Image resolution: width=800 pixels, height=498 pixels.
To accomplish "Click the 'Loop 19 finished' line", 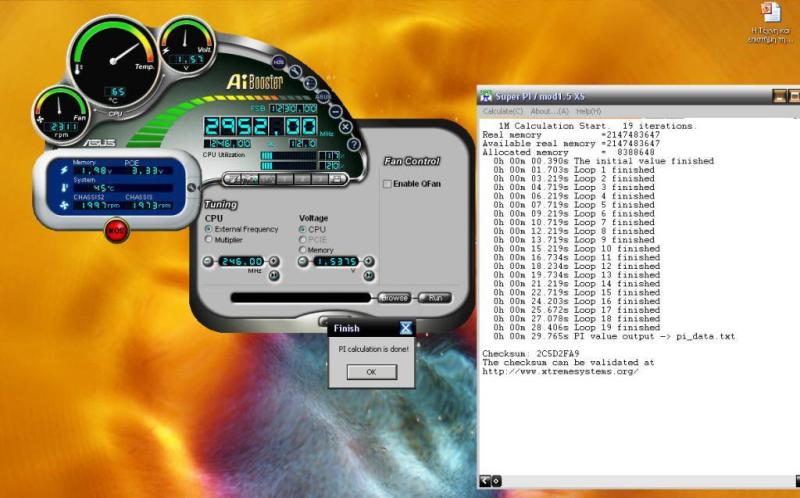I will [577, 328].
